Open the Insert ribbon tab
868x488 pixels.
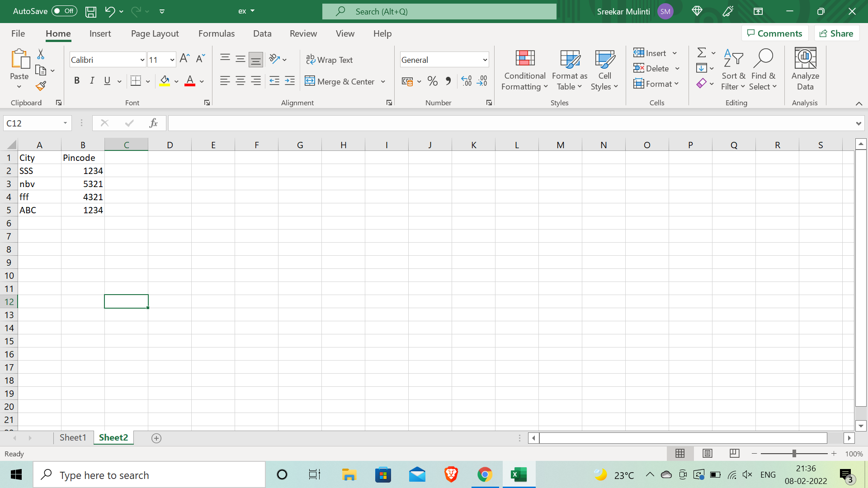point(100,33)
